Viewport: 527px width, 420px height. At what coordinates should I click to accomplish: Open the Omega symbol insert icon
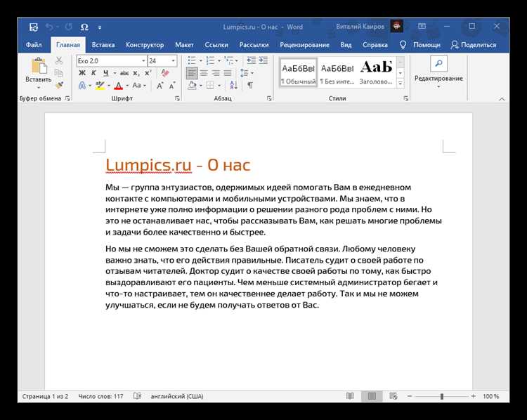tap(84, 27)
